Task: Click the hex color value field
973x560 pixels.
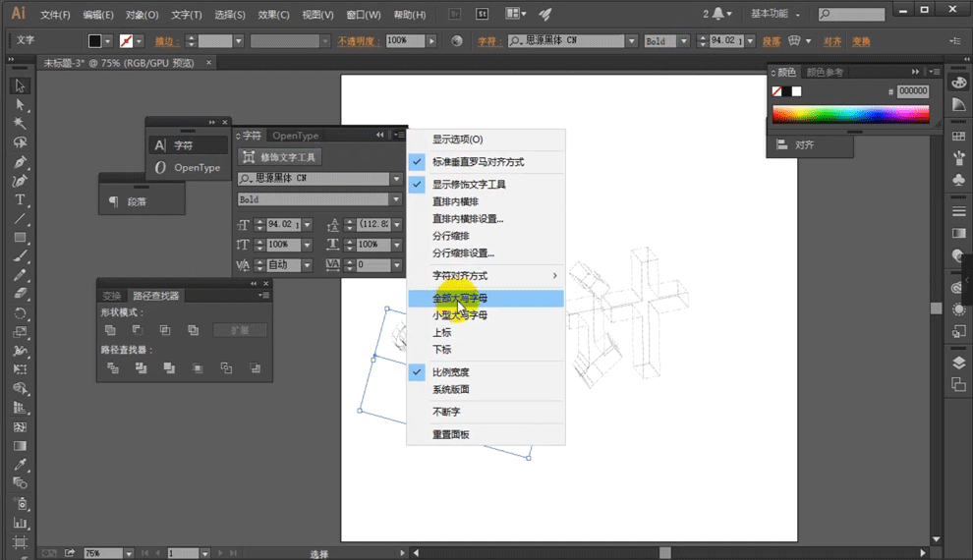Action: point(912,91)
